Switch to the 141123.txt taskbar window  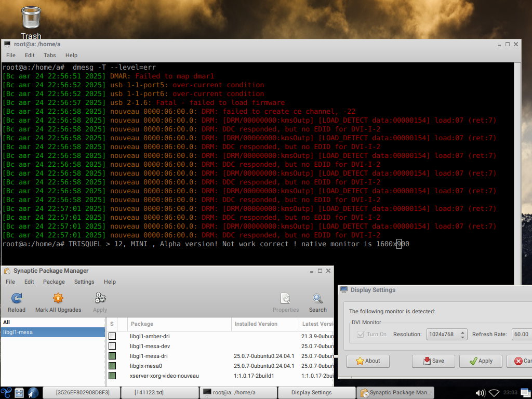point(160,393)
